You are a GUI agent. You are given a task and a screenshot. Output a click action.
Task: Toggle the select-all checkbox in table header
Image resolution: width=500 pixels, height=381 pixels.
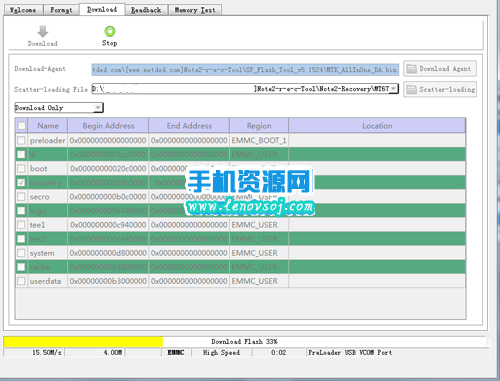pyautogui.click(x=21, y=126)
